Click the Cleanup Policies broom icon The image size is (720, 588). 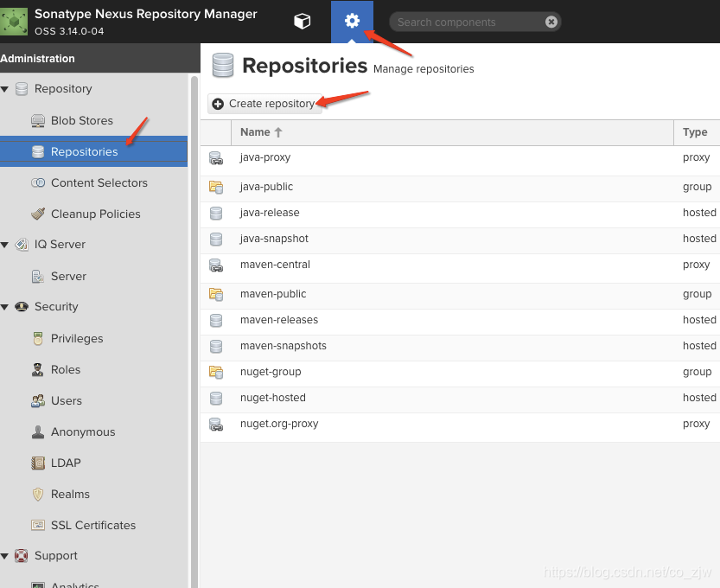(x=38, y=214)
